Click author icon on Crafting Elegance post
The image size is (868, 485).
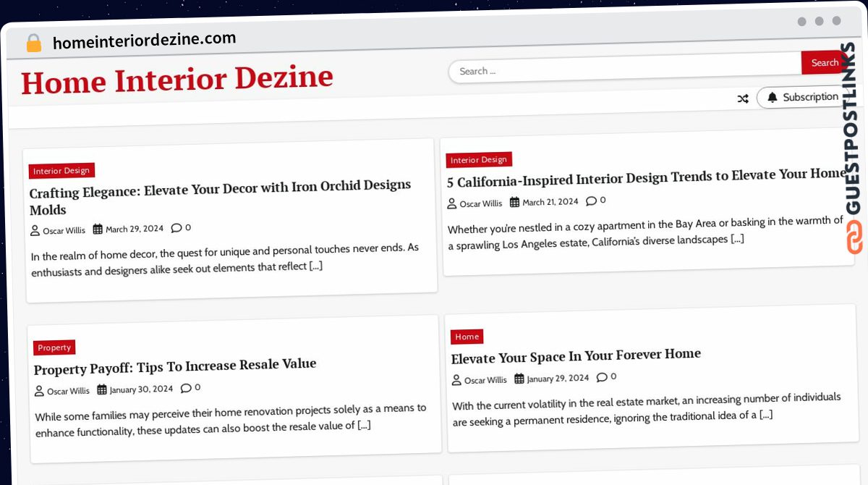click(35, 231)
